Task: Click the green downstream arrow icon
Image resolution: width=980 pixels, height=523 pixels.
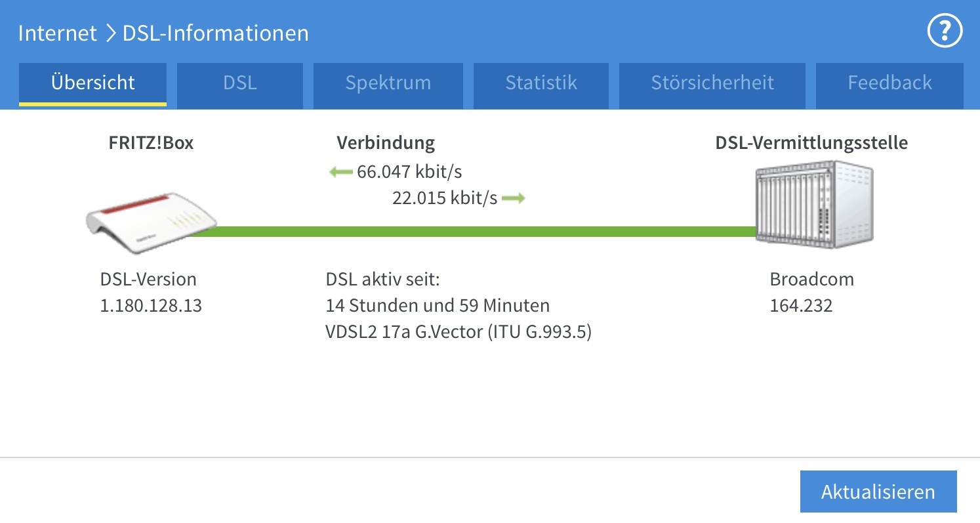Action: (x=341, y=173)
